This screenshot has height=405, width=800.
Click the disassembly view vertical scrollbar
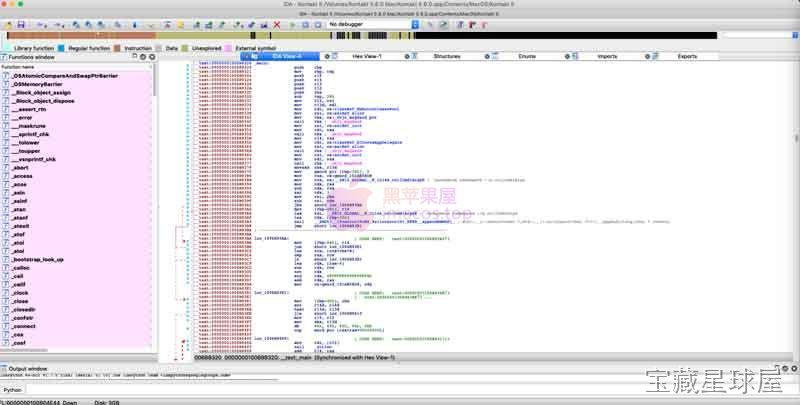pos(795,138)
